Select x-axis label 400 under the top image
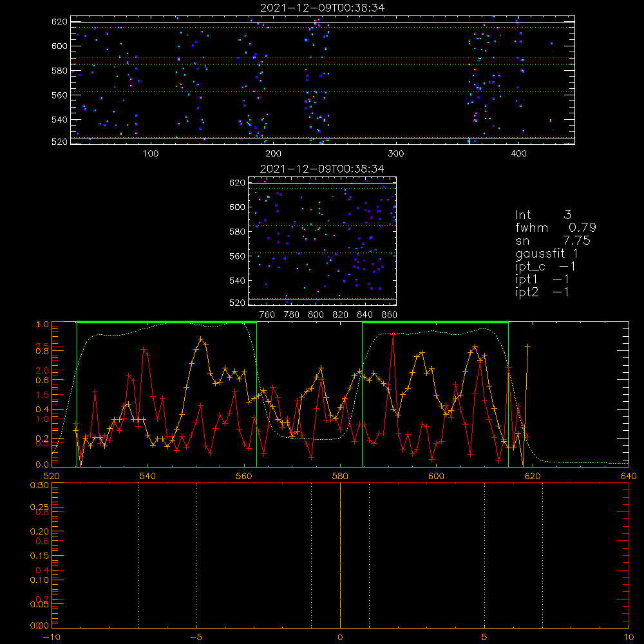 [x=518, y=154]
